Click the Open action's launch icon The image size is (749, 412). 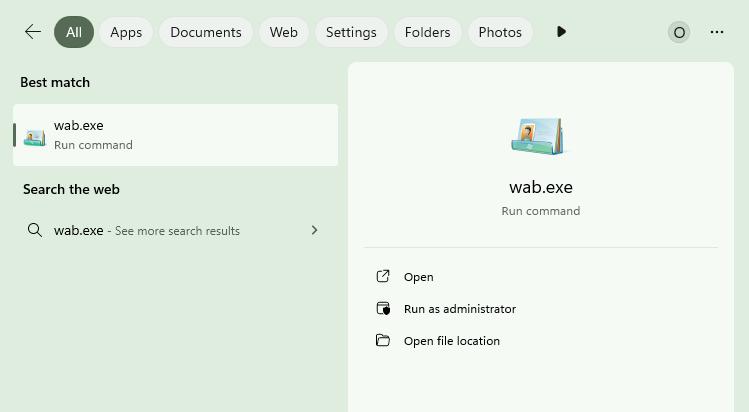(382, 277)
